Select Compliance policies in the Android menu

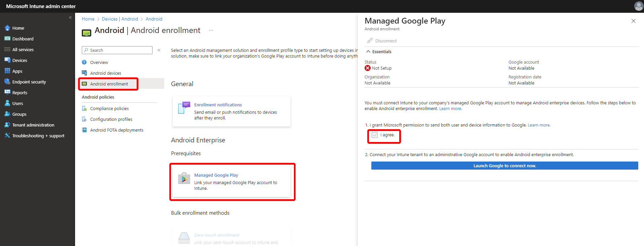(x=109, y=108)
